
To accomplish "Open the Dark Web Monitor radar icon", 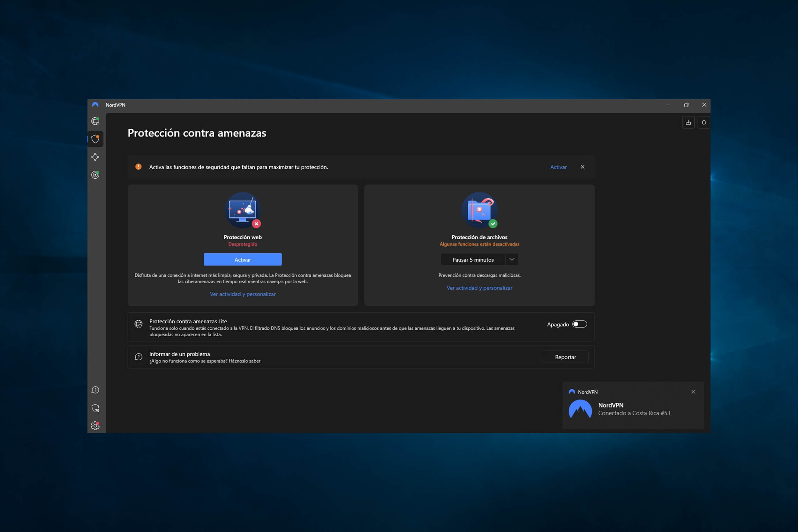I will click(95, 175).
